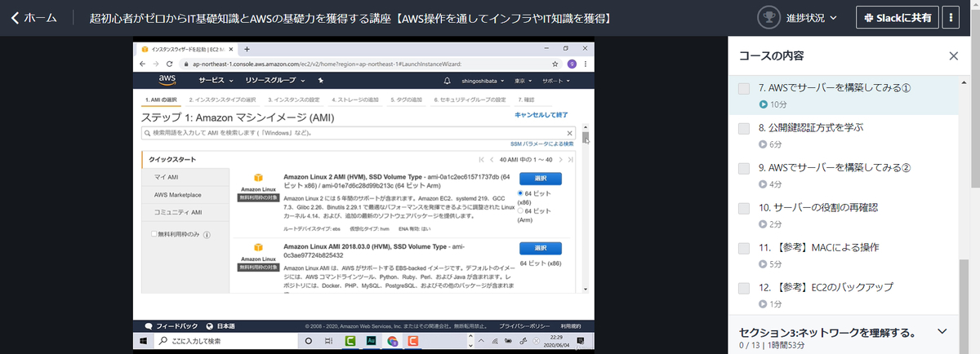Check lecture 10 サーバーの役割の再確認 checkbox
The image size is (980, 354).
[x=744, y=208]
